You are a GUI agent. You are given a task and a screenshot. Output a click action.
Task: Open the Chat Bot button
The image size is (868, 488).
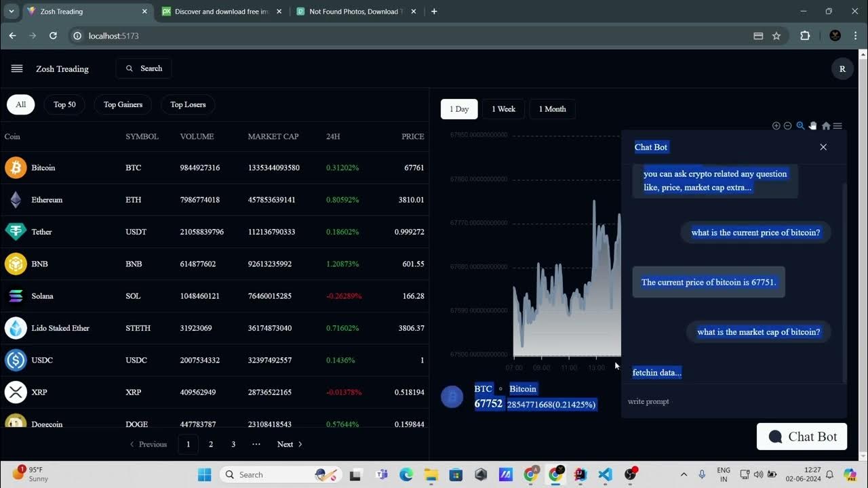tap(802, 436)
